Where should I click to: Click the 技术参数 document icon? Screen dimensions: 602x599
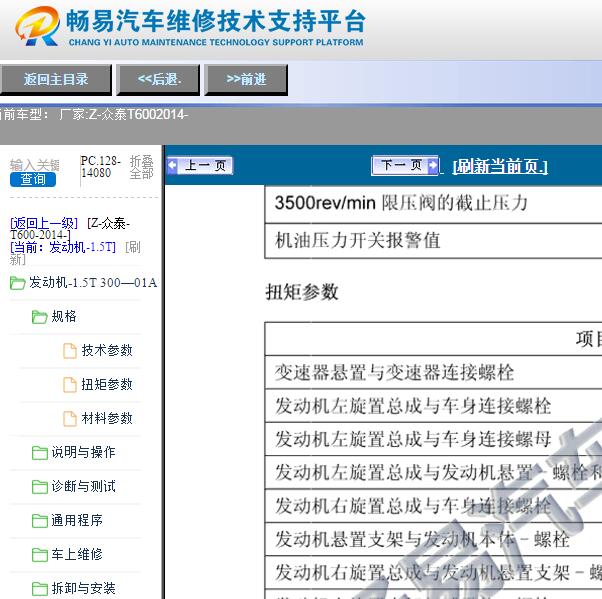click(x=69, y=351)
